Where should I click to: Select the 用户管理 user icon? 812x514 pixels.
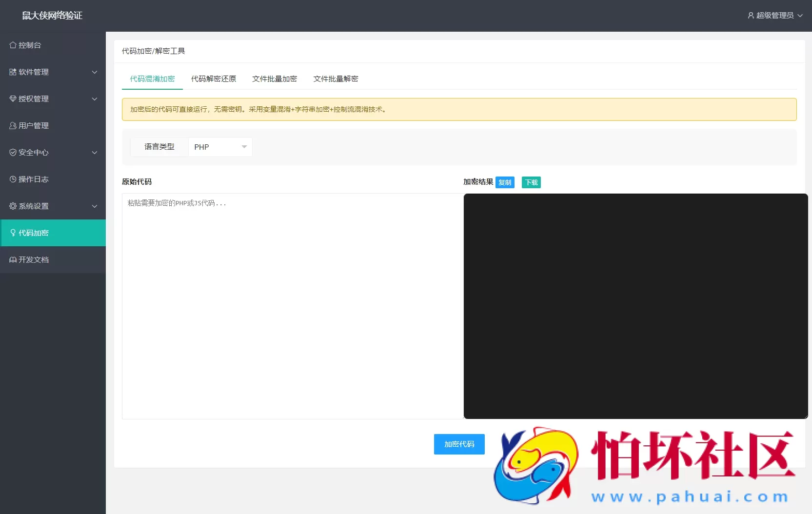coord(13,125)
